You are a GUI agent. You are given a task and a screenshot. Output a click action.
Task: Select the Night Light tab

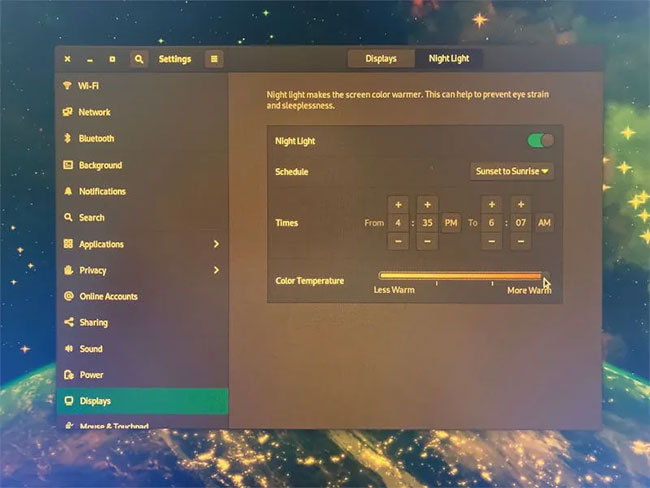(x=449, y=58)
